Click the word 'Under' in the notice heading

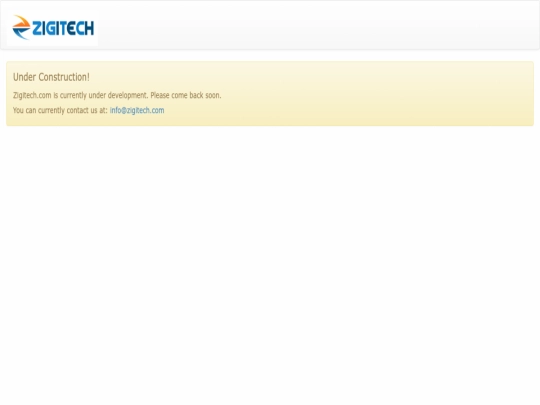click(24, 77)
